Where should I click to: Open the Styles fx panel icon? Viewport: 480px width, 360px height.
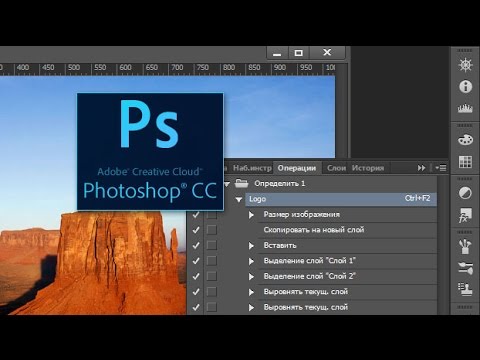pos(465,215)
